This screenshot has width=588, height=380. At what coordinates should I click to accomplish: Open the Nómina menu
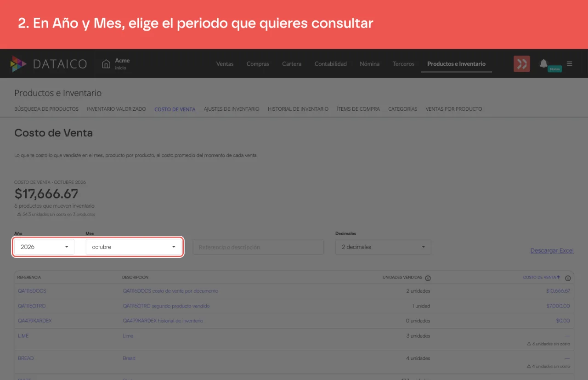click(x=370, y=64)
